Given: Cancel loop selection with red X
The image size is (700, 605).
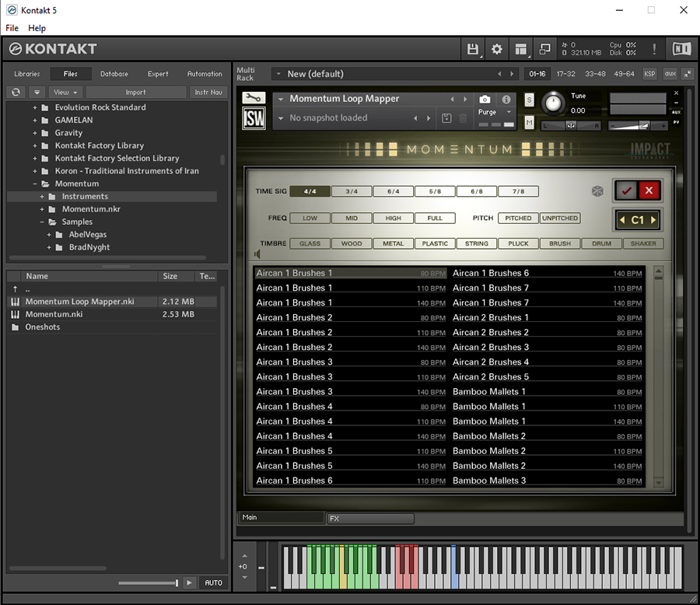Looking at the screenshot, I should coord(649,191).
